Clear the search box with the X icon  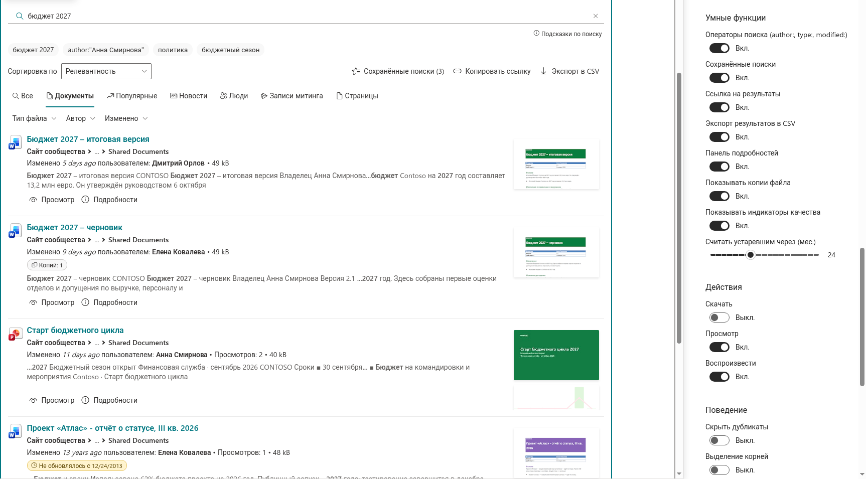(x=596, y=16)
